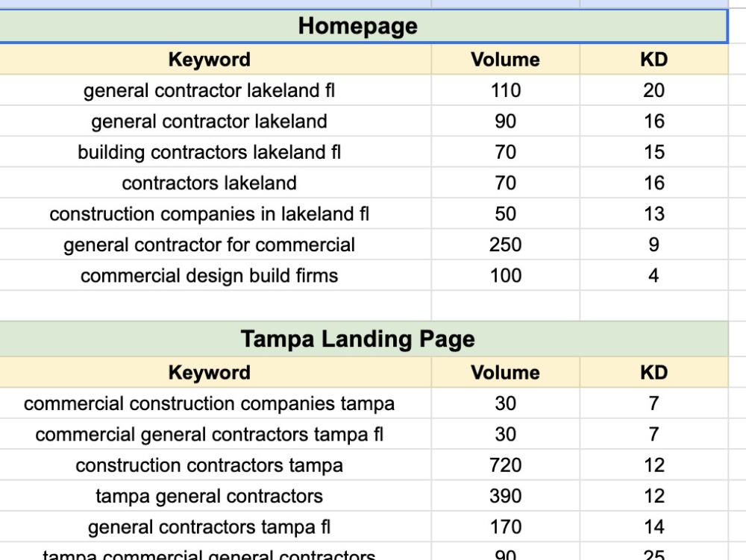Select cell 'general contractor lakeland'
The width and height of the screenshot is (746, 560).
[x=215, y=122]
